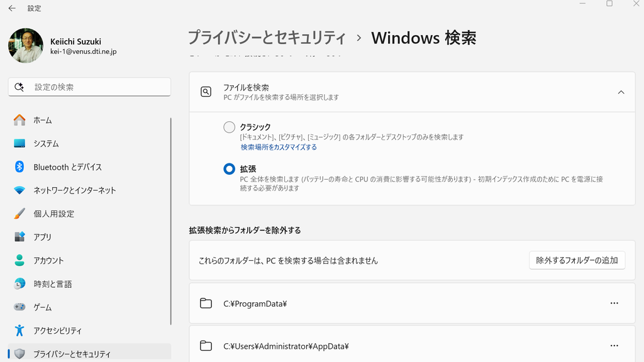Select the 拡張 radio button
Image resolution: width=644 pixels, height=362 pixels.
pyautogui.click(x=229, y=169)
